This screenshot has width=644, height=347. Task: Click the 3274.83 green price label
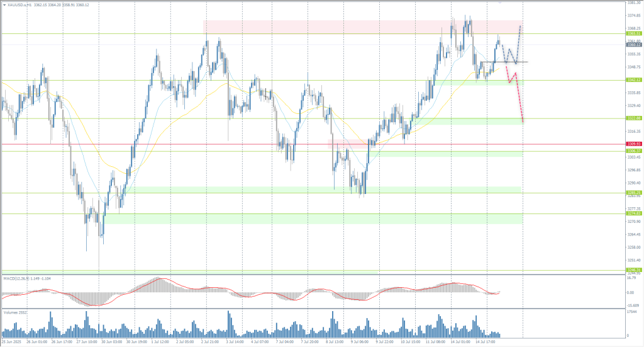coord(633,214)
